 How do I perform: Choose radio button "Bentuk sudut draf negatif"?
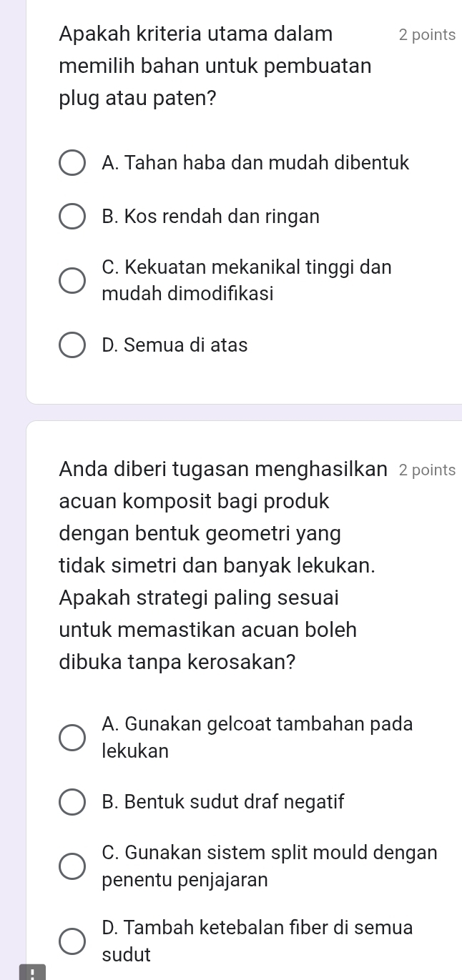71,802
